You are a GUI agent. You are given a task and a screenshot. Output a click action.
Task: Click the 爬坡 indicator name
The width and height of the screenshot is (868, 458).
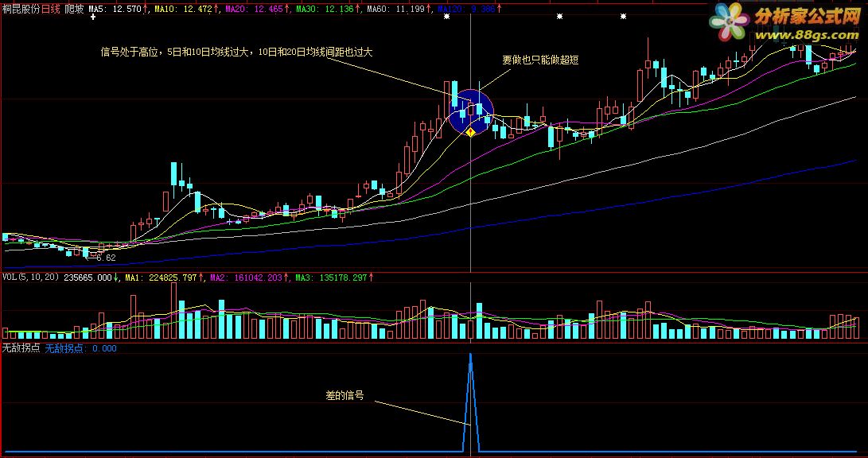point(74,9)
